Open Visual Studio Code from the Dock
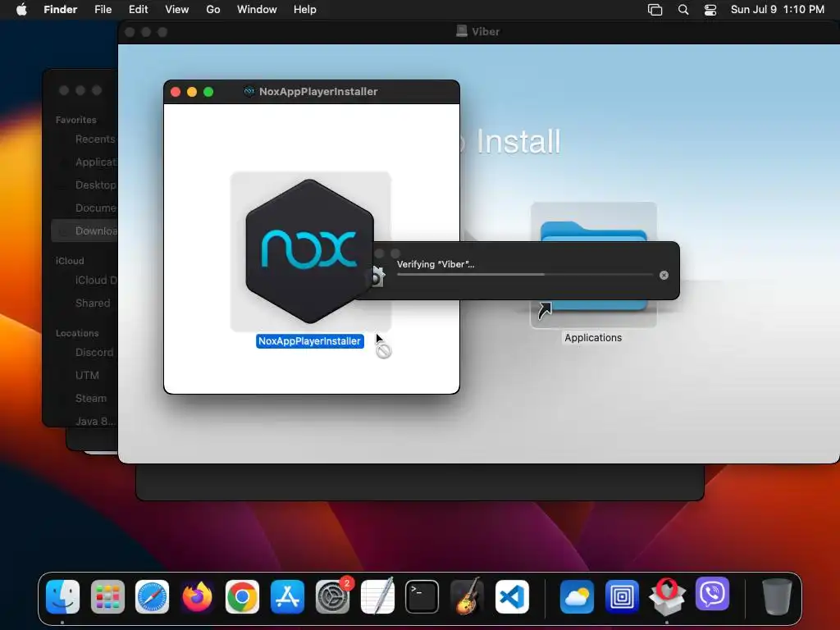The height and width of the screenshot is (630, 840). click(x=512, y=597)
